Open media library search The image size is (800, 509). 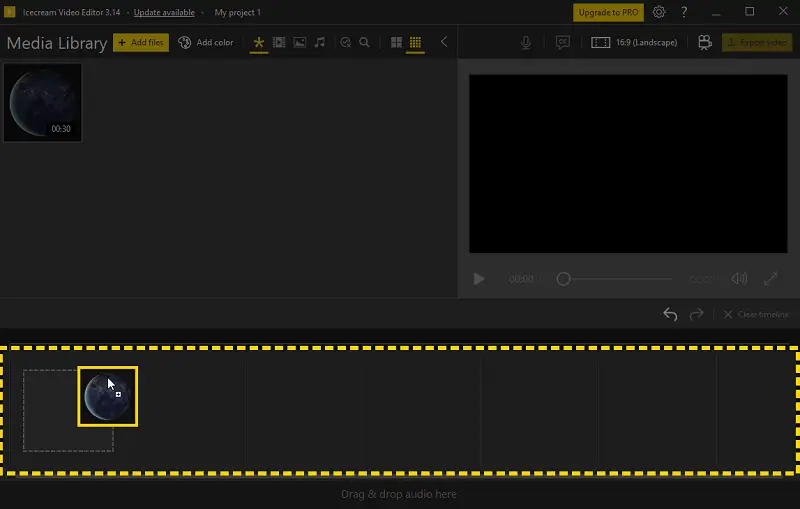[364, 42]
